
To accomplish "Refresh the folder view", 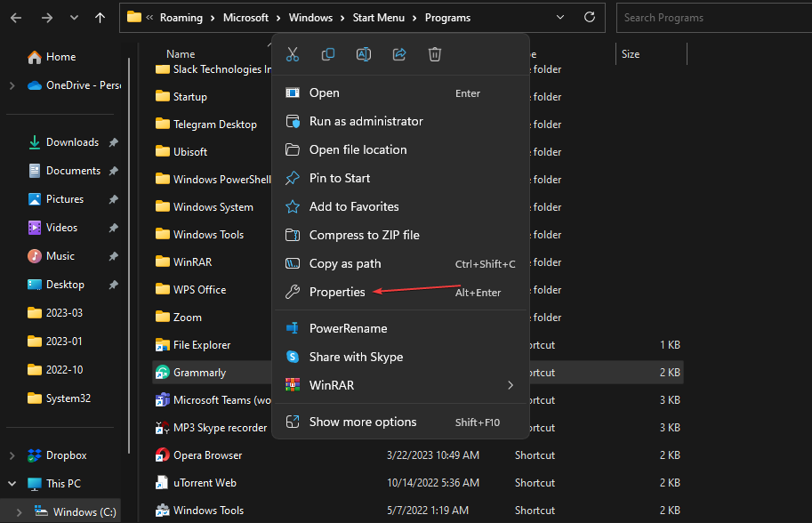I will [x=591, y=17].
